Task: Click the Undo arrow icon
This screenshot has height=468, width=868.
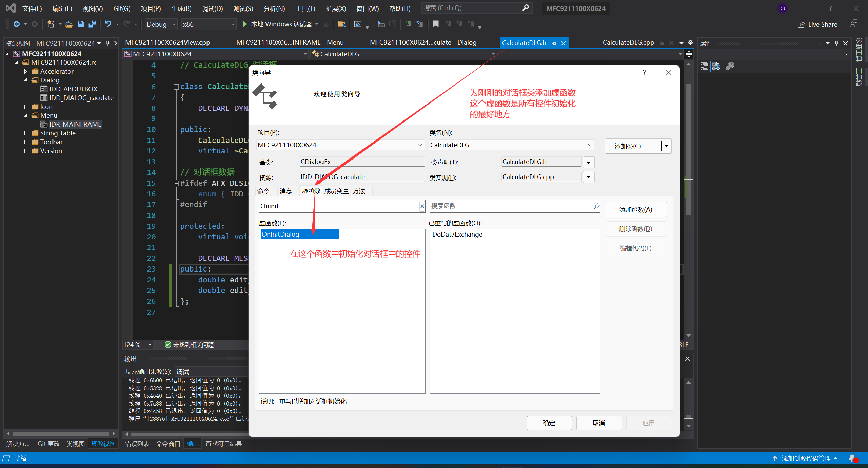Action: pyautogui.click(x=108, y=24)
